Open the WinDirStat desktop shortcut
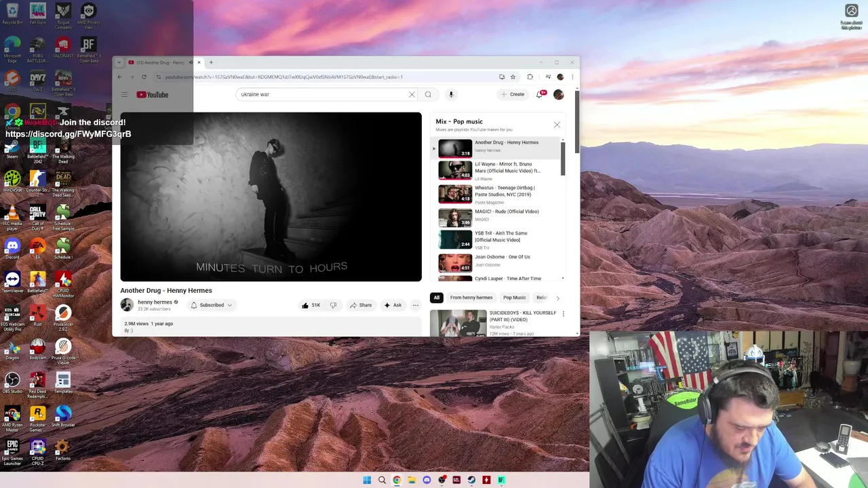868x488 pixels. coord(12,183)
